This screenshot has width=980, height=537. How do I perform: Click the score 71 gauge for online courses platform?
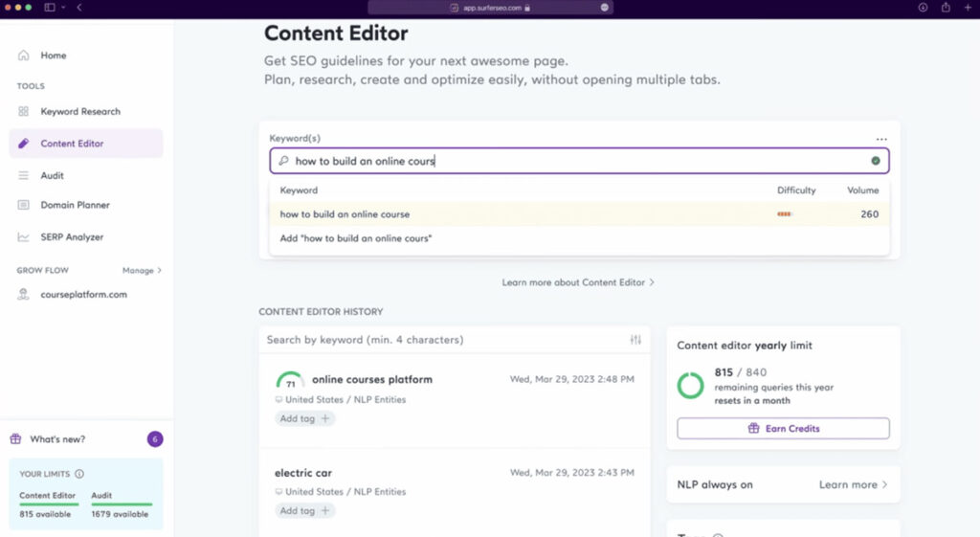pyautogui.click(x=290, y=380)
